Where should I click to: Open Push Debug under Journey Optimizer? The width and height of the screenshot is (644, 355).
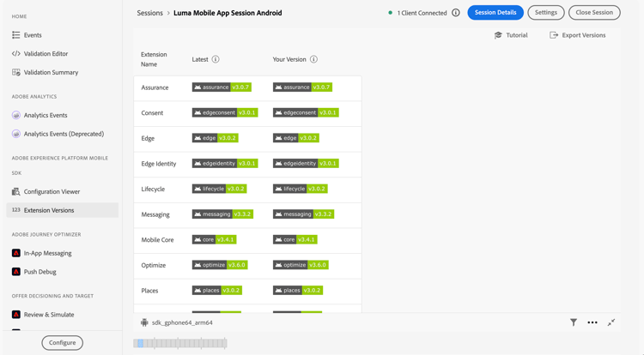click(x=39, y=272)
